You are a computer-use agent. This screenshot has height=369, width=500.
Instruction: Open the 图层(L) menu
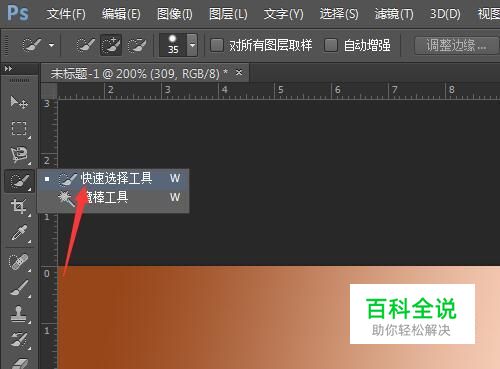(x=228, y=14)
